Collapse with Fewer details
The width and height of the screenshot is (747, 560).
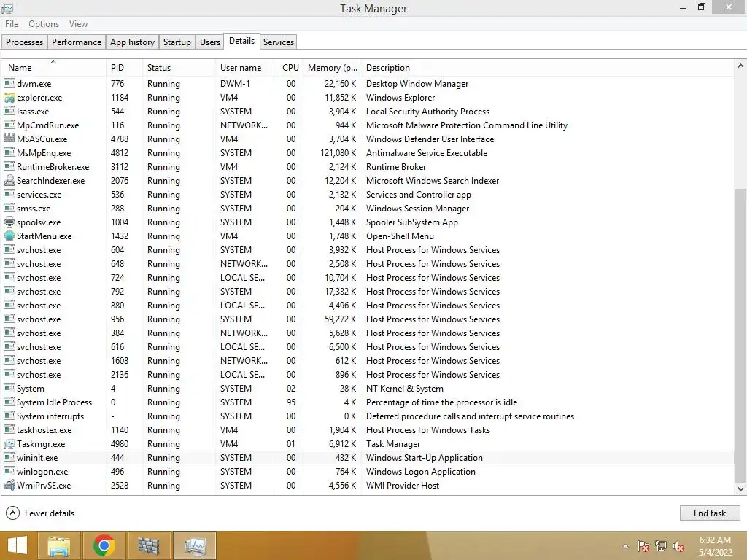click(x=40, y=513)
